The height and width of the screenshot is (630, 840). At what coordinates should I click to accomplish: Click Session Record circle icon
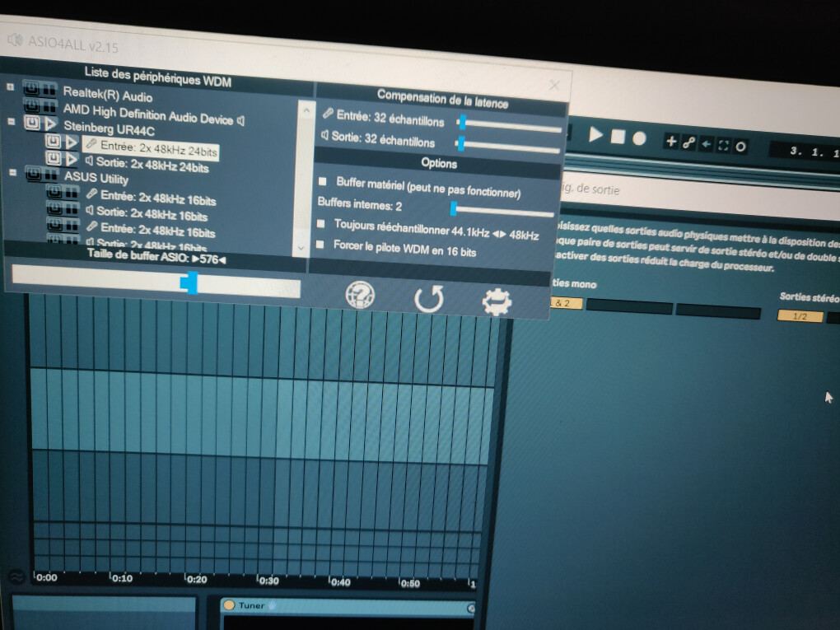click(x=740, y=147)
